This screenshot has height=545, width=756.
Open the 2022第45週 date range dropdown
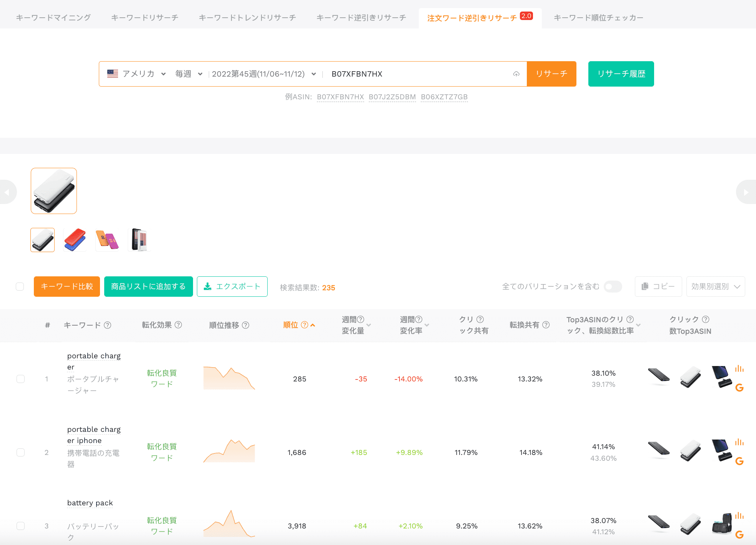(264, 74)
